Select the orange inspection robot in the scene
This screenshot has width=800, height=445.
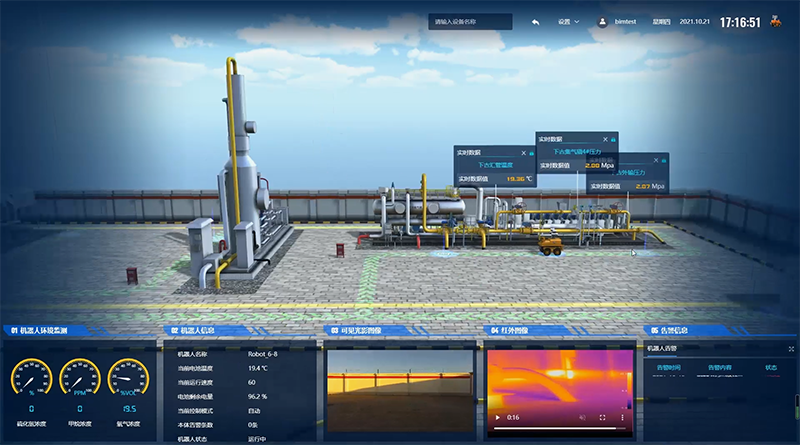[551, 246]
